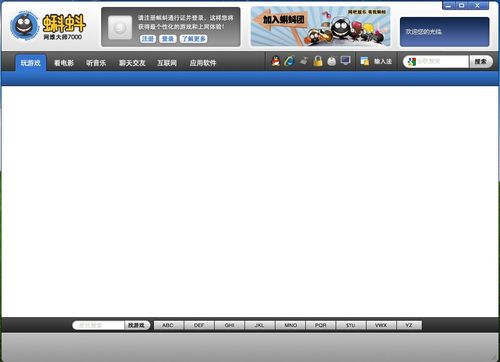Click the white mouse icon
Screen dimensions: 500x362
coord(331,61)
